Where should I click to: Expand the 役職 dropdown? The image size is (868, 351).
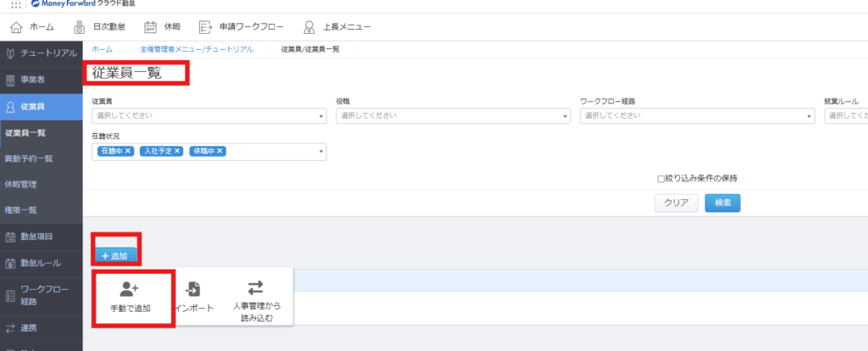(x=452, y=115)
